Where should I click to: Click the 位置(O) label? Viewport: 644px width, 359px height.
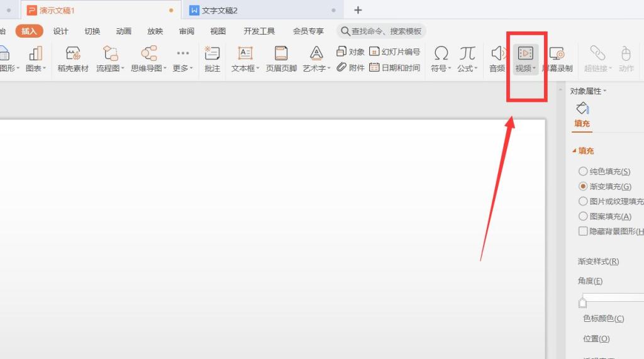pyautogui.click(x=596, y=338)
